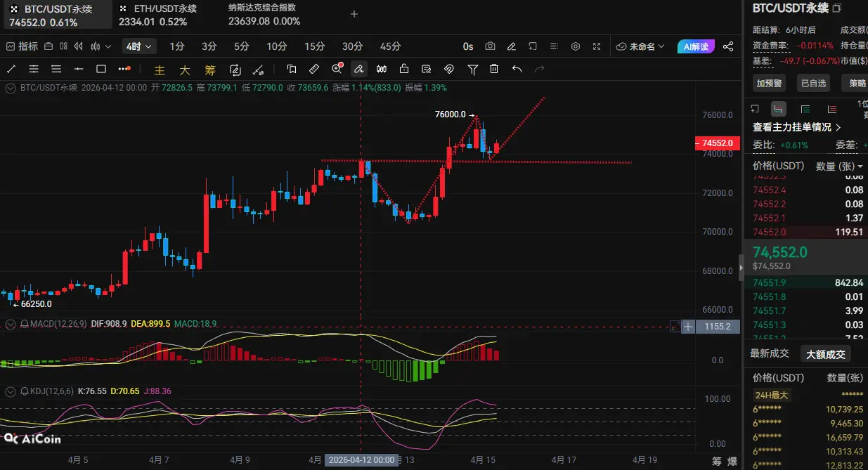Toggle fullscreen chart mode
The height and width of the screenshot is (470, 868).
[597, 46]
